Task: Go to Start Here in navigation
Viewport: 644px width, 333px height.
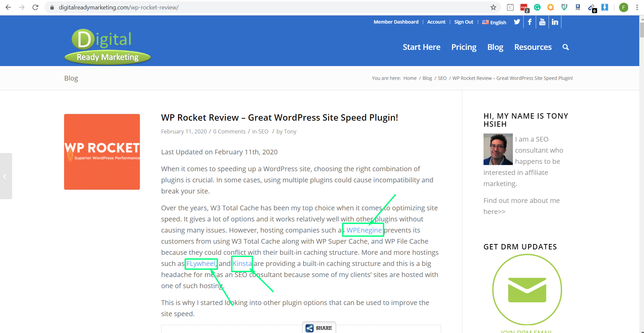Action: pos(421,47)
